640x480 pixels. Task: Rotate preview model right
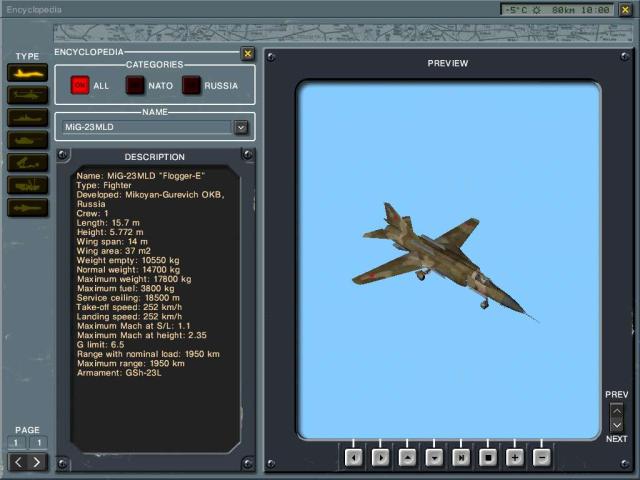point(380,458)
